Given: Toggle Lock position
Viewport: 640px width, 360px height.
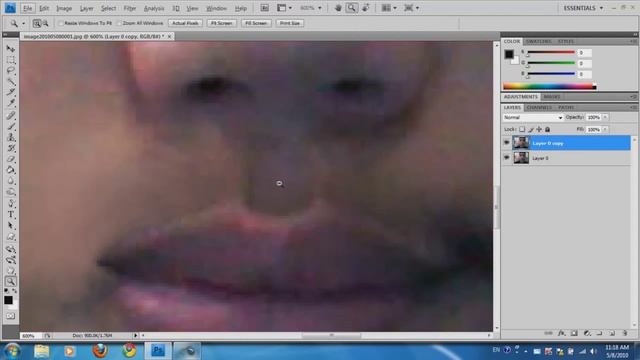Looking at the screenshot, I should click(x=539, y=129).
